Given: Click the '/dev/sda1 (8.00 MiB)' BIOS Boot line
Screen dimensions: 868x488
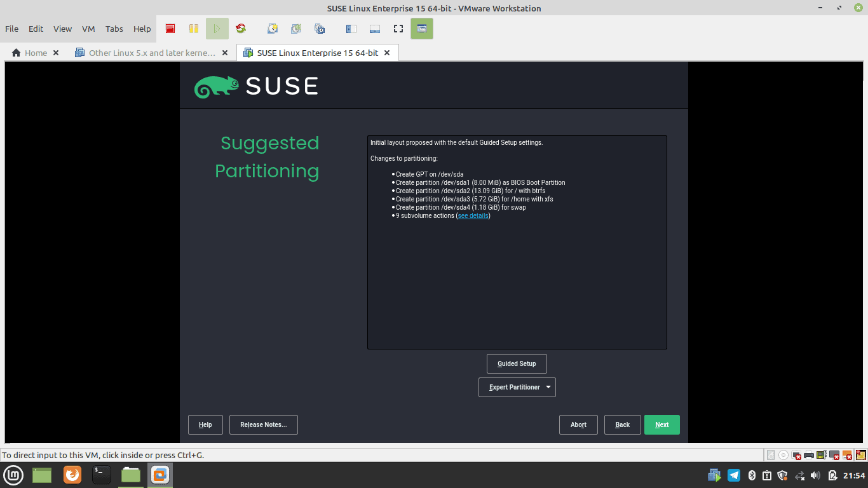Looking at the screenshot, I should coord(480,182).
